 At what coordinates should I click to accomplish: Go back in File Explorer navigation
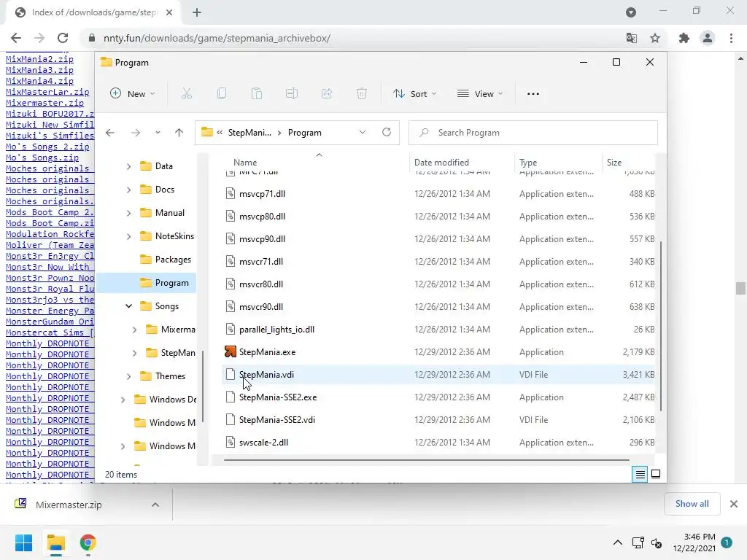pyautogui.click(x=110, y=133)
